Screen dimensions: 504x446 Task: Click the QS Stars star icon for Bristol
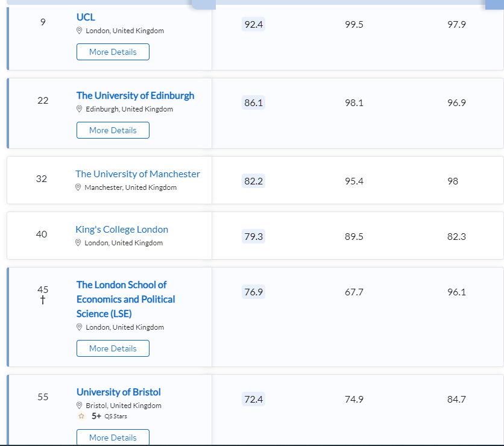pos(81,416)
